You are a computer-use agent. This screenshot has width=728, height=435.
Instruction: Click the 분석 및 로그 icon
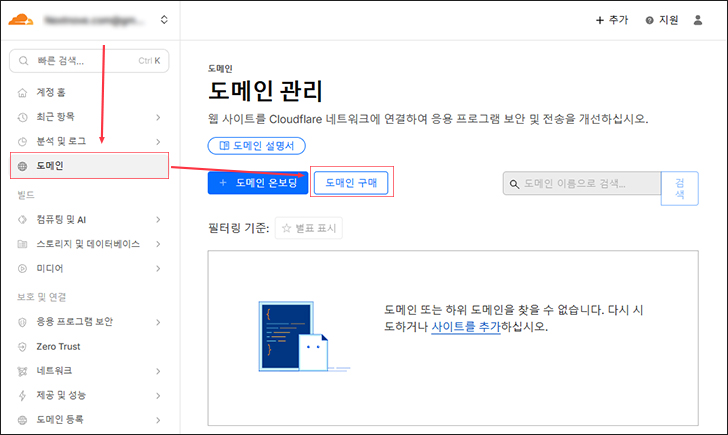(x=22, y=142)
